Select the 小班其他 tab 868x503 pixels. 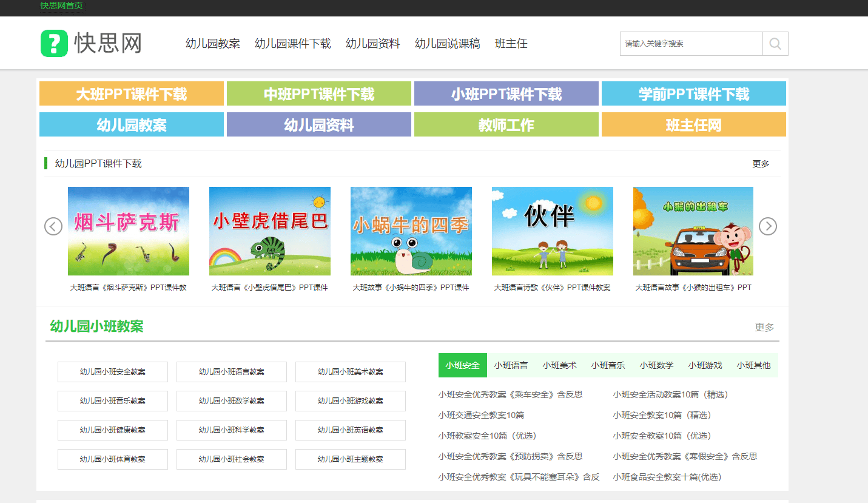753,365
